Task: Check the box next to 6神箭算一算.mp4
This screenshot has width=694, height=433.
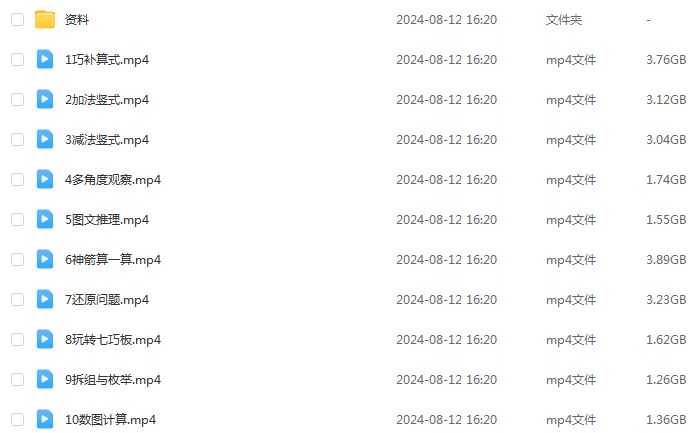Action: tap(17, 259)
